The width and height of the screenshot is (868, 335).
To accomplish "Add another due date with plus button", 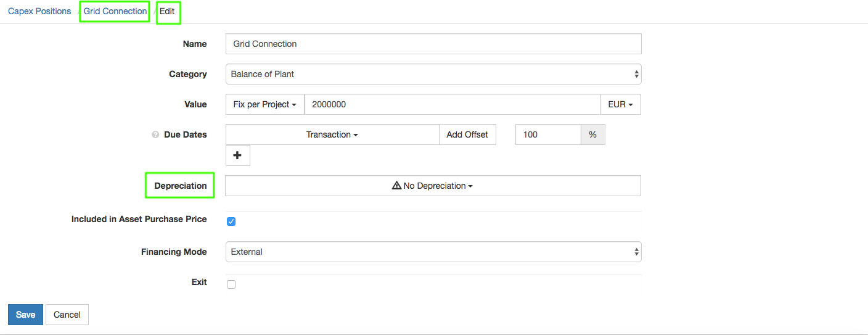I will coord(237,156).
